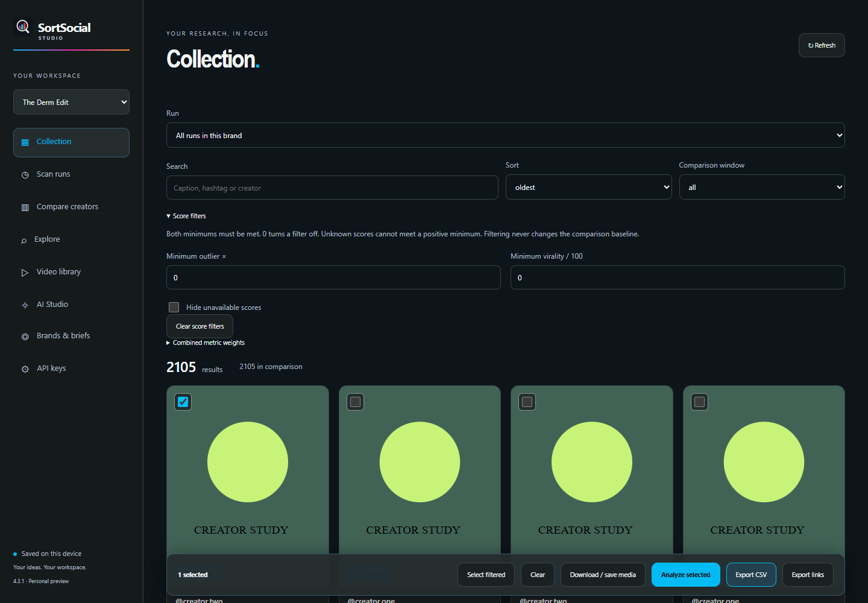Click the Clear selection button

[538, 575]
